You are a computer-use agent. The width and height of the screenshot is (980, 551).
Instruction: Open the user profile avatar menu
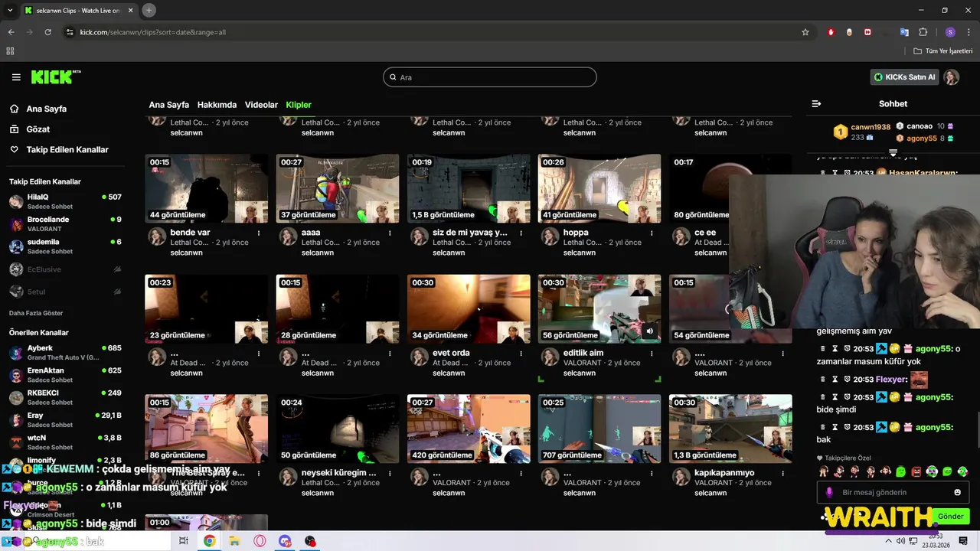pyautogui.click(x=952, y=77)
